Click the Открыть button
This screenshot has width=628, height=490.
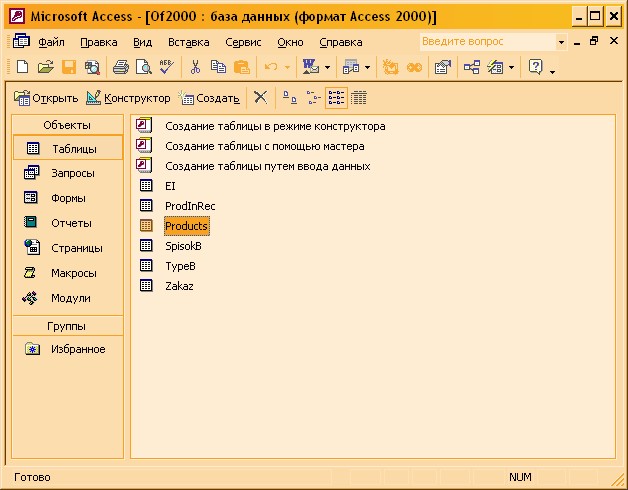[x=46, y=98]
